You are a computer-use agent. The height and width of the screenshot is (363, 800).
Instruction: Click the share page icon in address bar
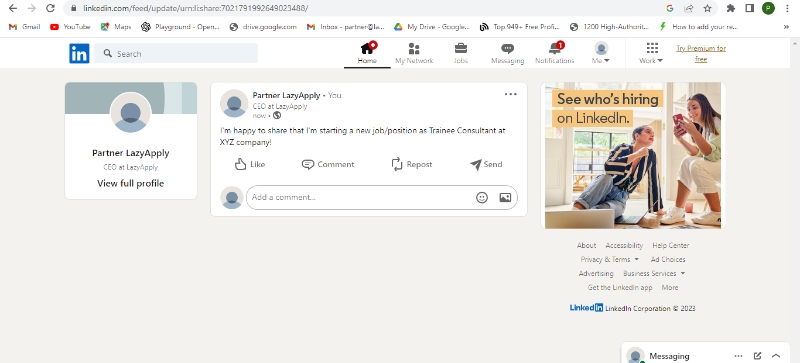tap(689, 8)
